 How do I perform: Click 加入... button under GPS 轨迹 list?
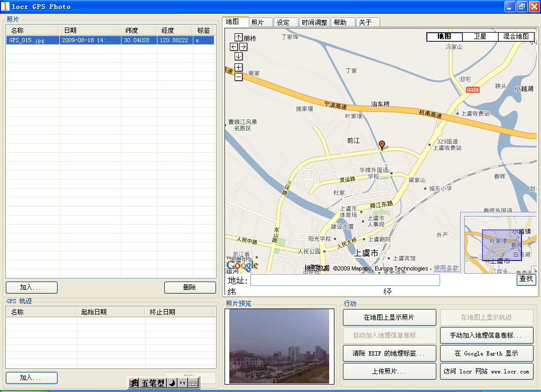pos(32,378)
